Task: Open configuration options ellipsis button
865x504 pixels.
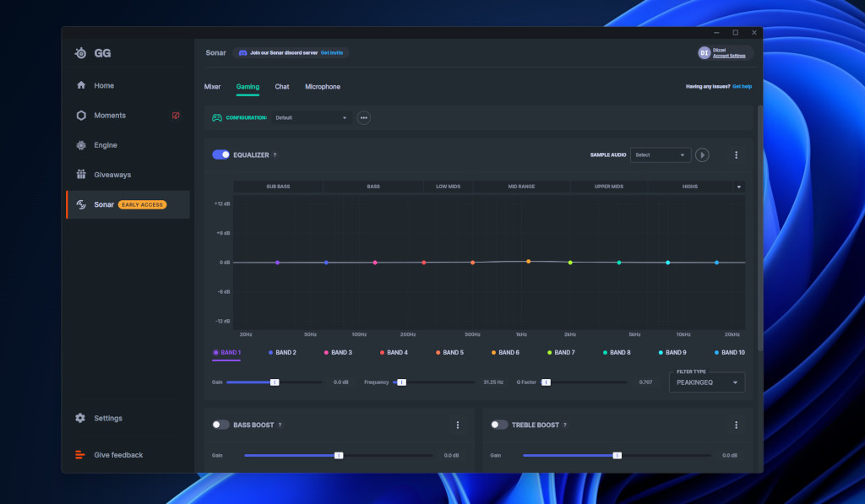Action: 363,117
